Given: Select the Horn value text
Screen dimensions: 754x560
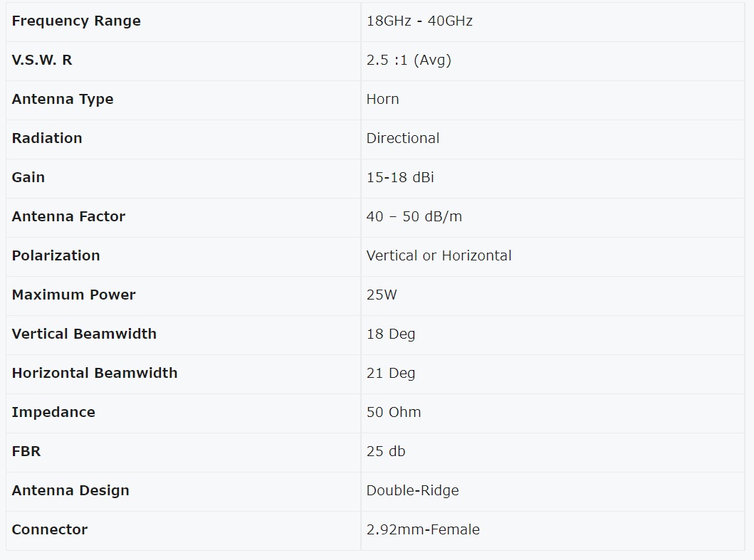Looking at the screenshot, I should 382,100.
